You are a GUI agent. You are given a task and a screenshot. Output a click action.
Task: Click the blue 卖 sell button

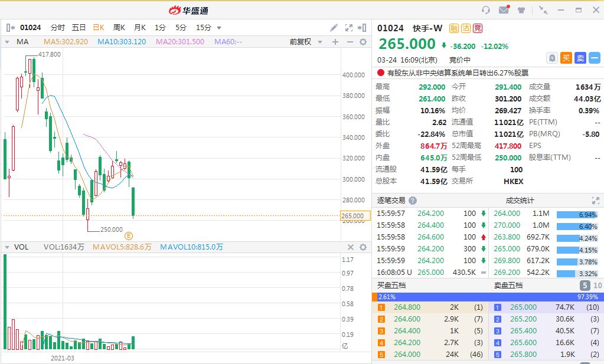click(580, 58)
